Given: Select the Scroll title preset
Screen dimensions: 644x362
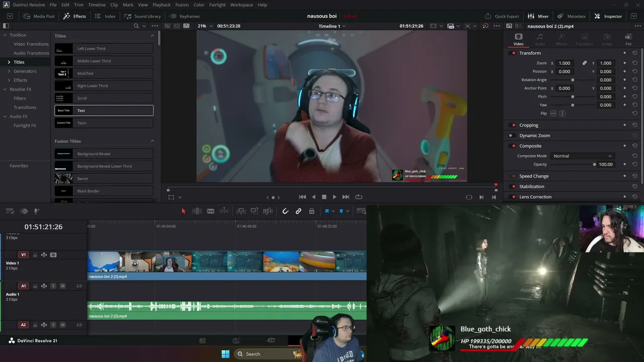Looking at the screenshot, I should pyautogui.click(x=104, y=98).
